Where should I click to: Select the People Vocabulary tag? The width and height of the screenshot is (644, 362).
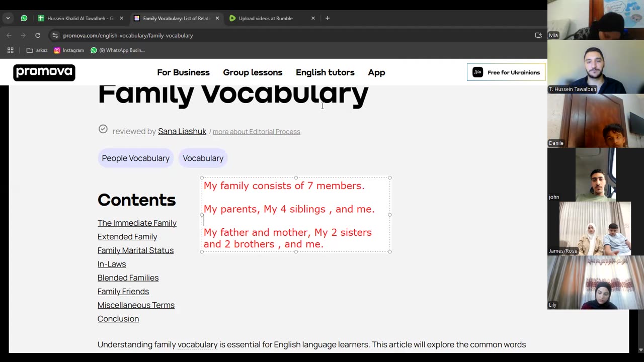[136, 158]
